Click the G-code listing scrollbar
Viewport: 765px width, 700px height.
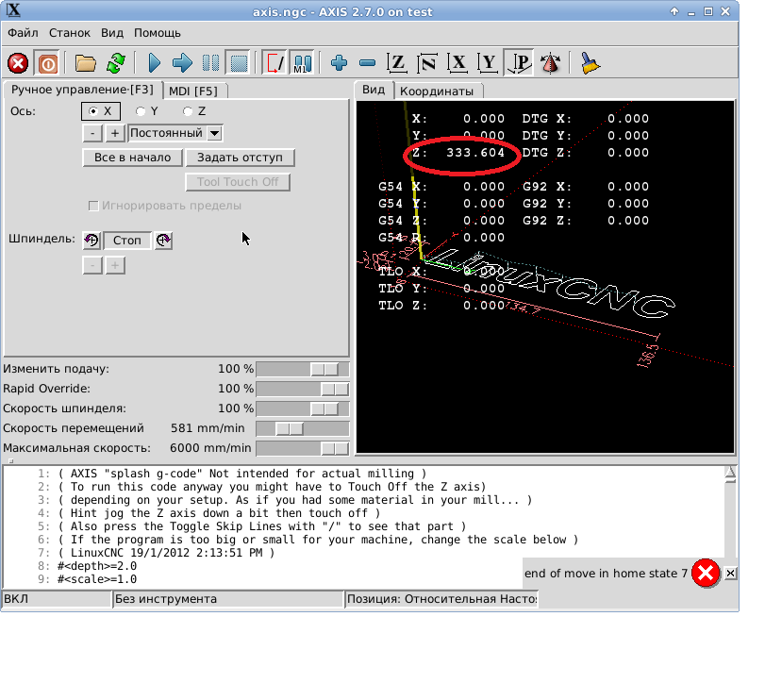tap(730, 512)
